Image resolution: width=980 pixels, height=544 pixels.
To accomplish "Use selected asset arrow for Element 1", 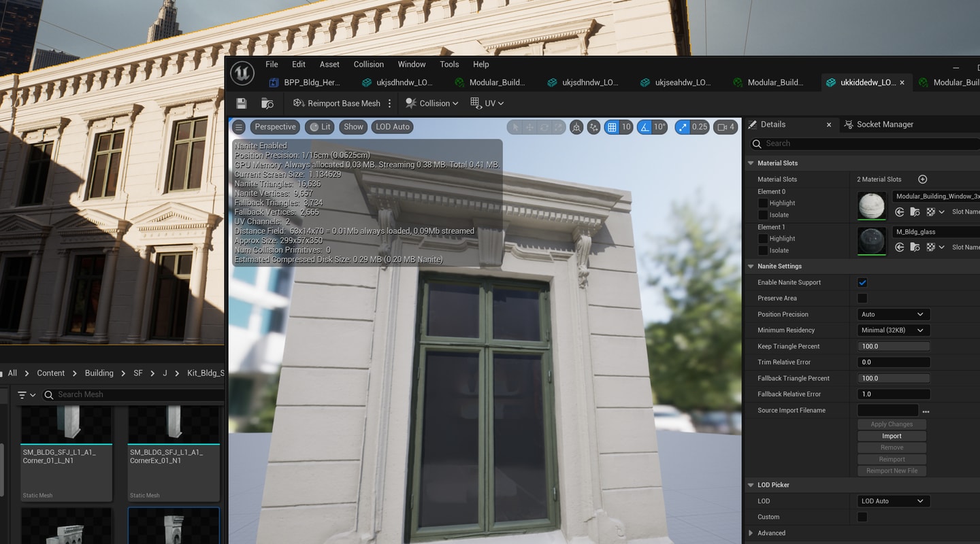I will [x=900, y=248].
